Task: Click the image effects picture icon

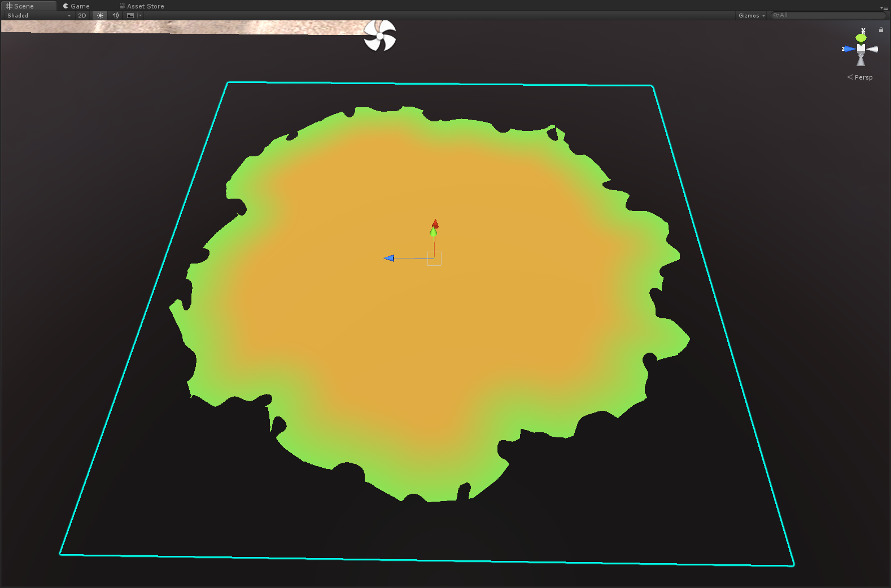Action: click(x=130, y=15)
